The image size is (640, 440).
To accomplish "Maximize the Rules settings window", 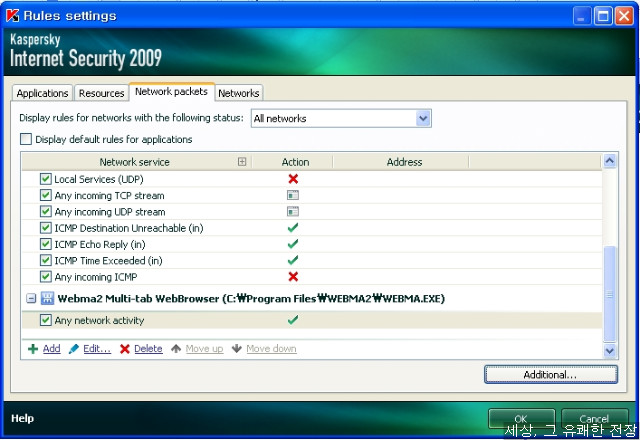I will click(x=603, y=16).
